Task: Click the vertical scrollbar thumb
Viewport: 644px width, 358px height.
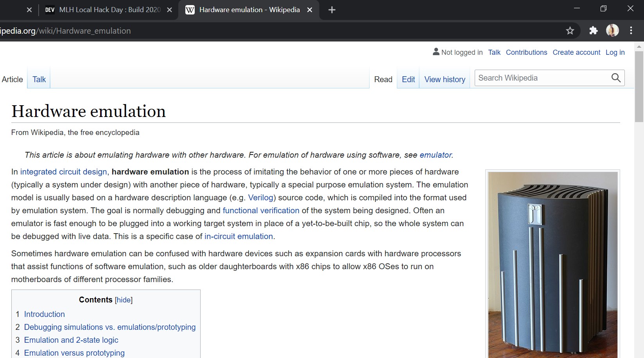Action: tap(639, 86)
